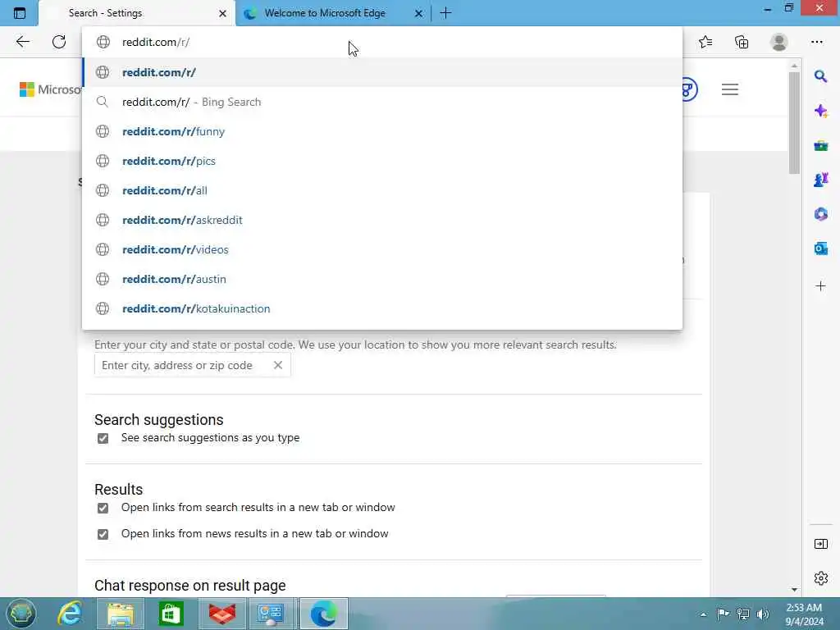Open the control panel taskbar icon
Viewport: 840px width, 630px height.
(271, 614)
